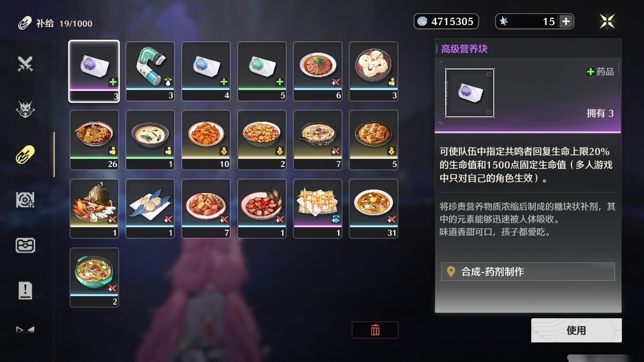Select the purple nutrient block with quantity 3
The width and height of the screenshot is (644, 362).
pyautogui.click(x=94, y=71)
